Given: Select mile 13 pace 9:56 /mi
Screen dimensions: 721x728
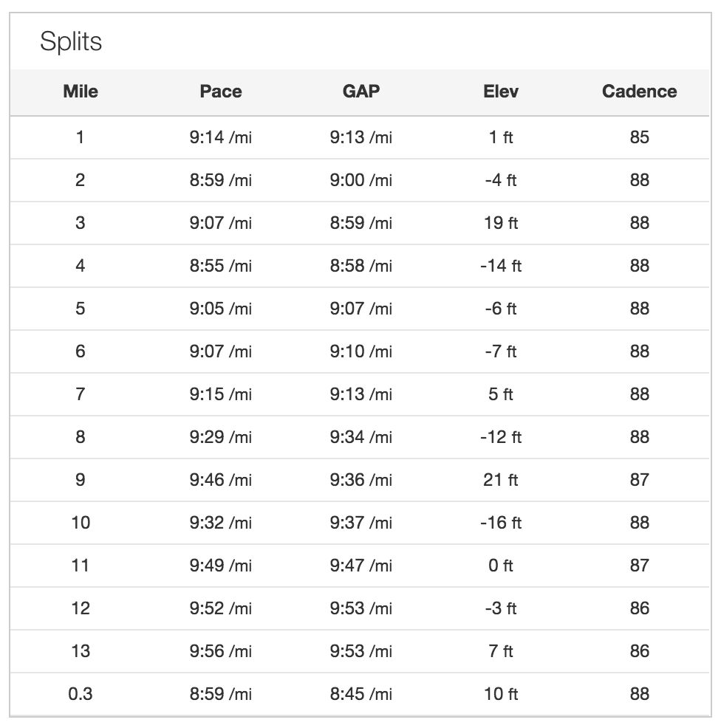Looking at the screenshot, I should (x=221, y=651).
